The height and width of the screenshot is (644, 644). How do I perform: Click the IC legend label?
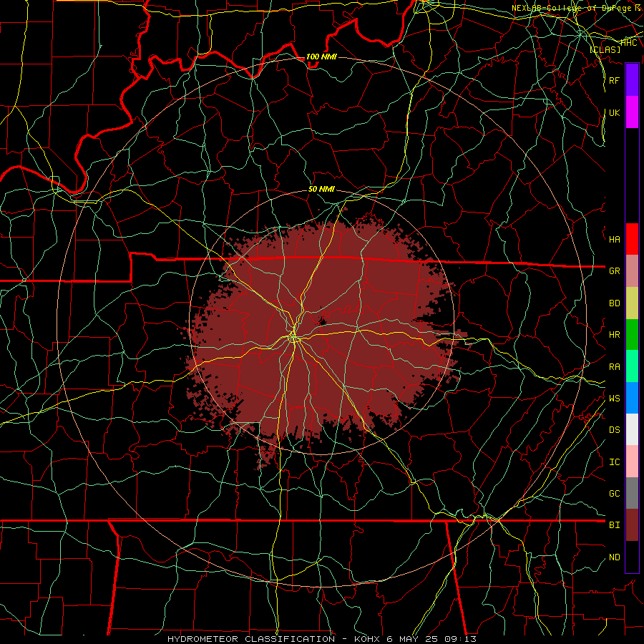[615, 462]
